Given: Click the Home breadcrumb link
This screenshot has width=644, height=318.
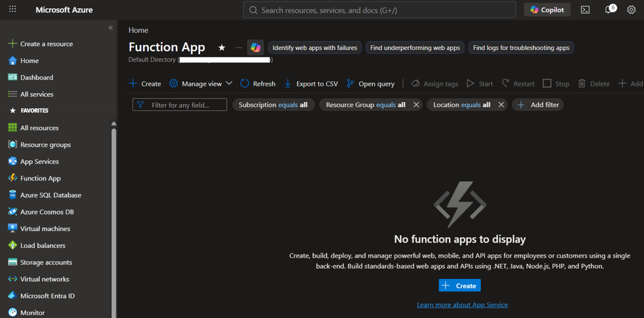Looking at the screenshot, I should 138,30.
